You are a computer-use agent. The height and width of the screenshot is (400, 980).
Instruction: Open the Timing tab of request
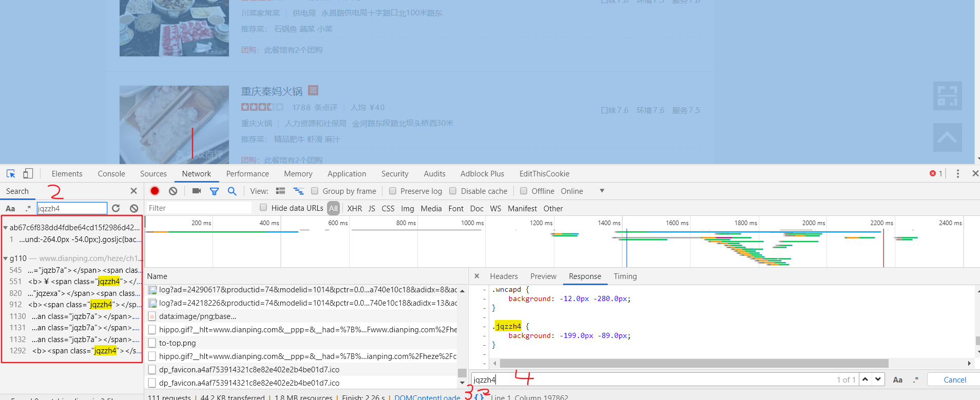pos(625,276)
